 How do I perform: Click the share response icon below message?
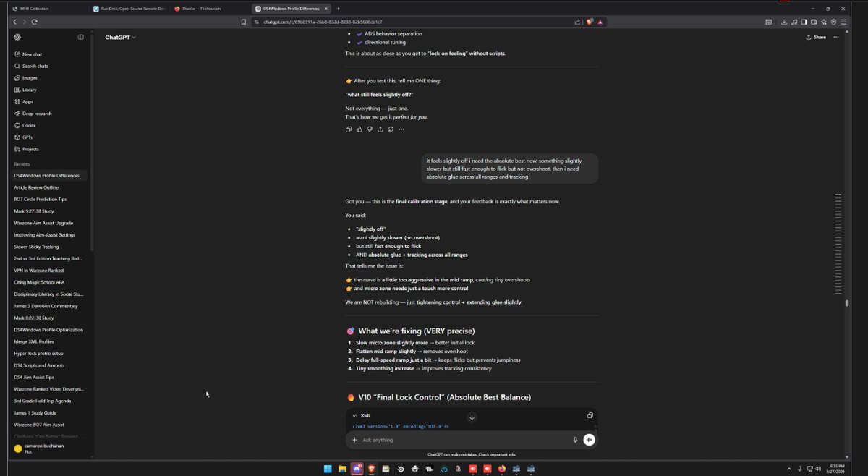(x=380, y=129)
